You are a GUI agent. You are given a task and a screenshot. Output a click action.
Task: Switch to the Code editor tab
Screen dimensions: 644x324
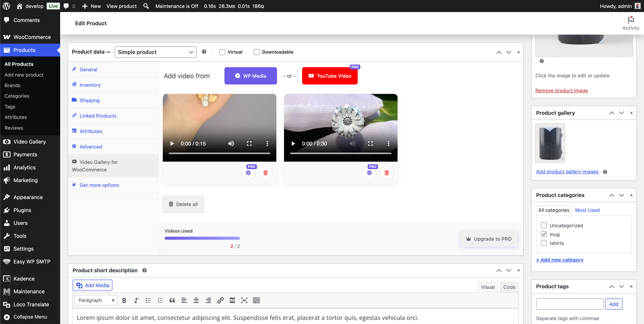(x=509, y=287)
